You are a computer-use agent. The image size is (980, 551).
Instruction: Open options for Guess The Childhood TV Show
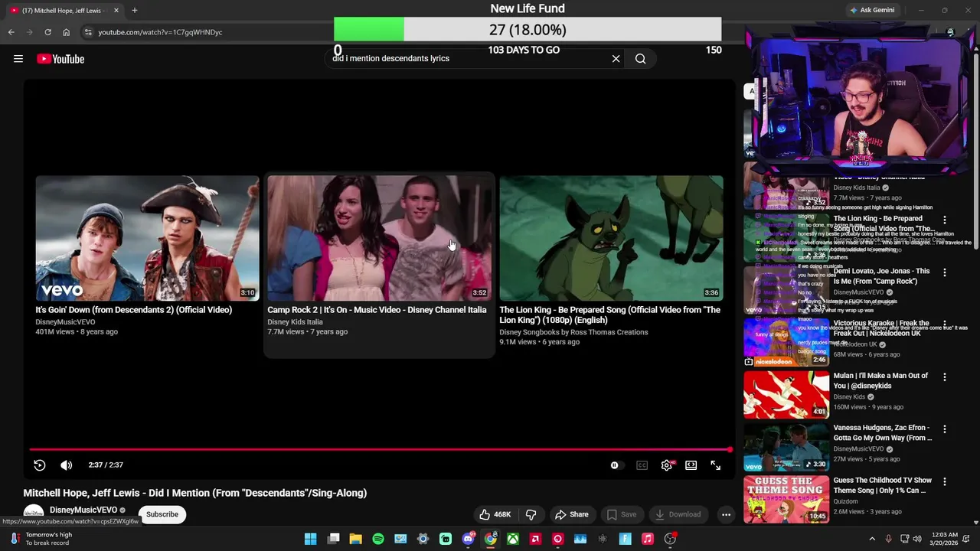(944, 482)
